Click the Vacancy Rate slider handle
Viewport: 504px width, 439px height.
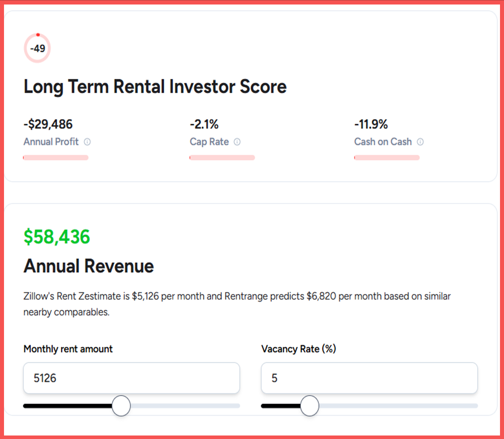click(x=309, y=406)
